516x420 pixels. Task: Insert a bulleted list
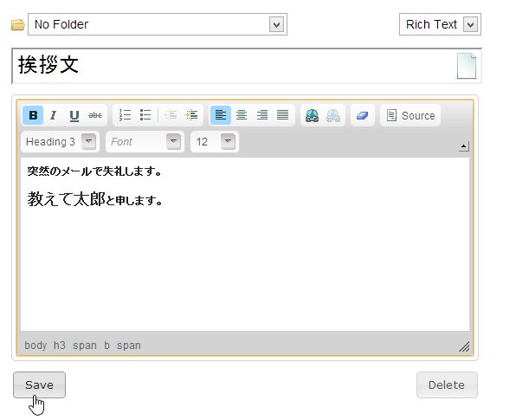coord(145,115)
